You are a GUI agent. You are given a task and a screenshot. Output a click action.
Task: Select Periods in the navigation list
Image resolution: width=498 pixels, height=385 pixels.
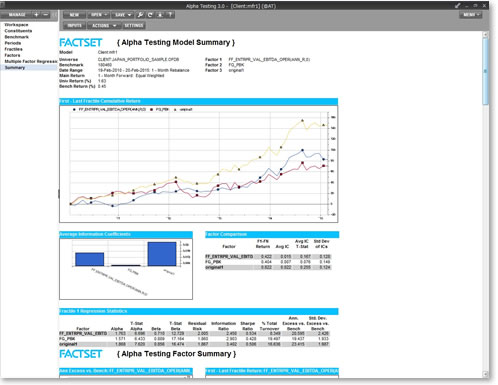[x=13, y=43]
